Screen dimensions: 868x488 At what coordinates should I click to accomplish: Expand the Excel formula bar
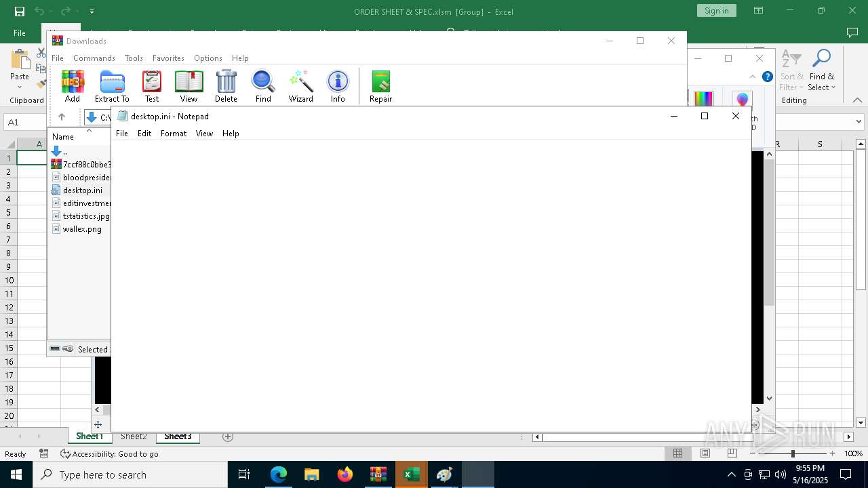pyautogui.click(x=859, y=122)
